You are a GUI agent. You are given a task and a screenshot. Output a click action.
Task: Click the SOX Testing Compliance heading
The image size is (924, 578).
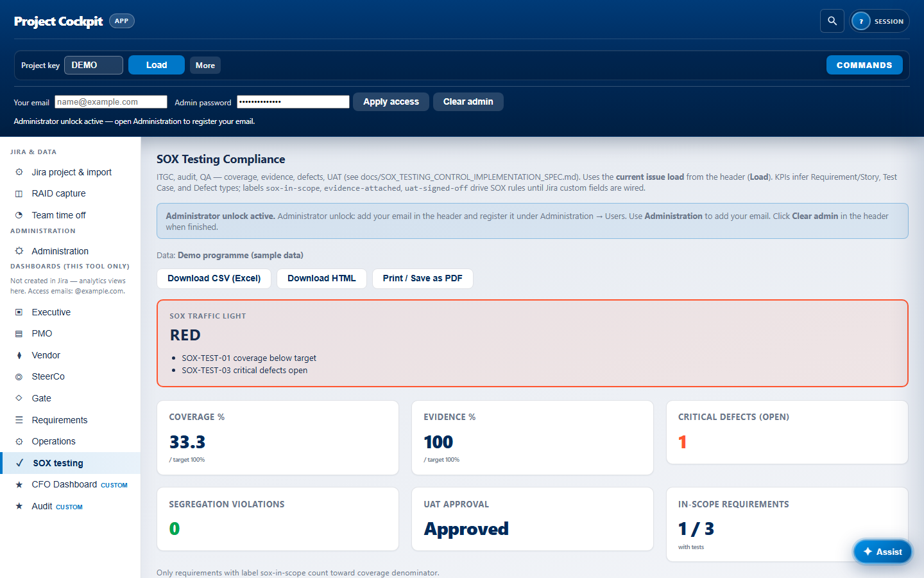pos(221,159)
